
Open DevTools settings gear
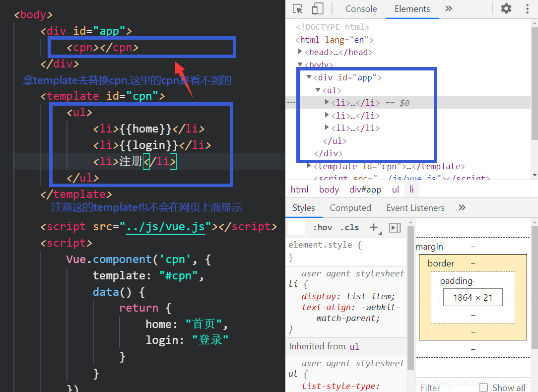coord(506,8)
